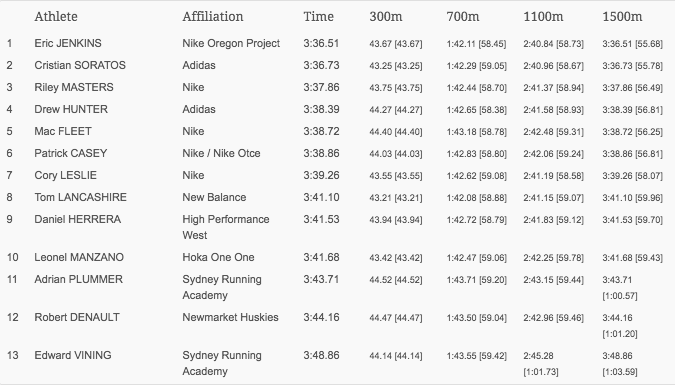Click Tom LANCASHIRE's name
Image resolution: width=675 pixels, height=385 pixels.
point(81,197)
